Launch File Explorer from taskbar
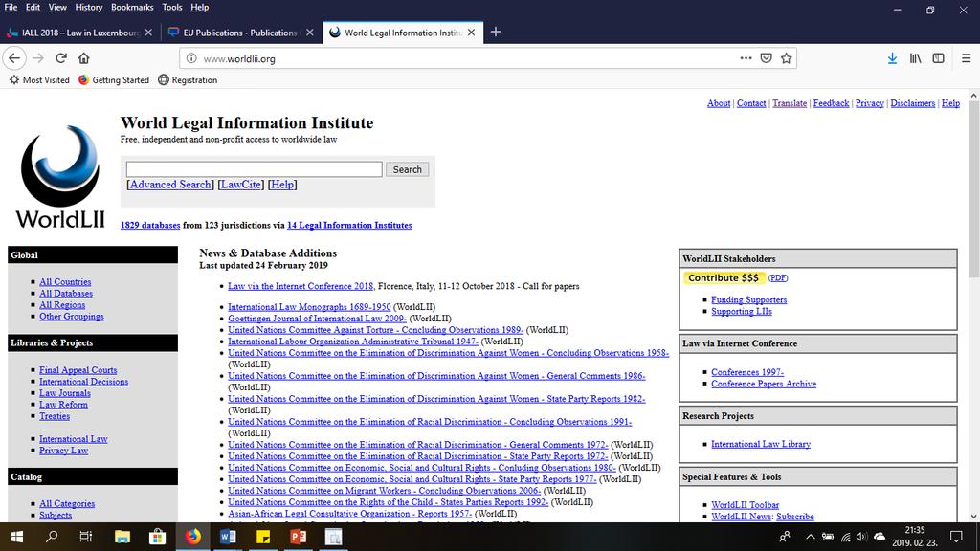980x551 pixels. [x=122, y=537]
